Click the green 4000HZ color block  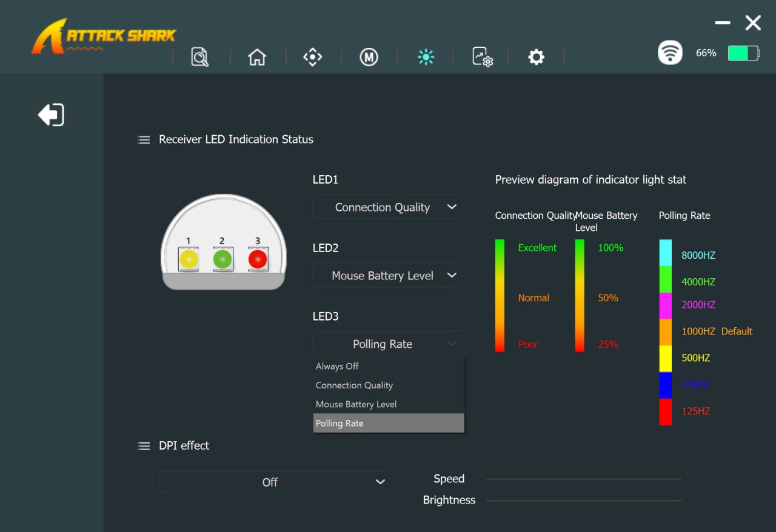click(x=666, y=280)
